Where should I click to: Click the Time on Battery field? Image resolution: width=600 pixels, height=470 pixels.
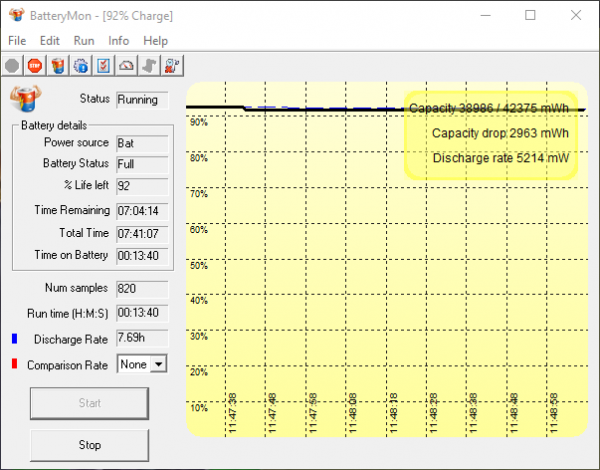point(142,256)
